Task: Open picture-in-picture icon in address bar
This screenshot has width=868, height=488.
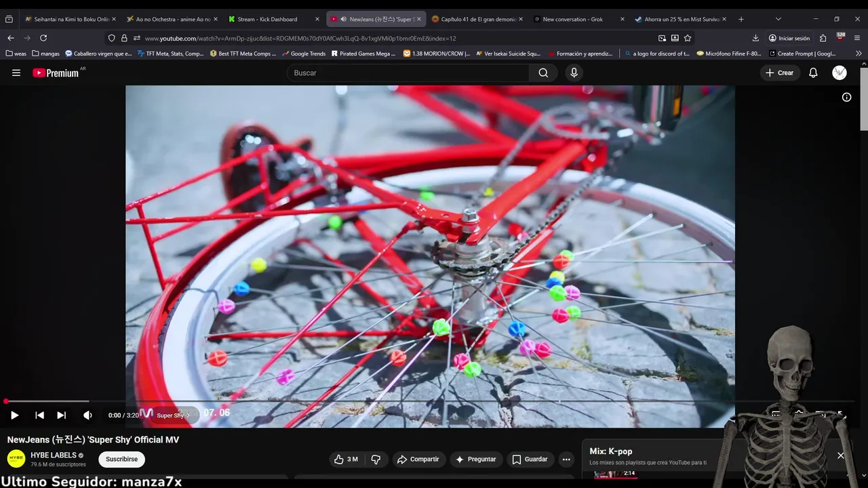Action: pyautogui.click(x=662, y=38)
